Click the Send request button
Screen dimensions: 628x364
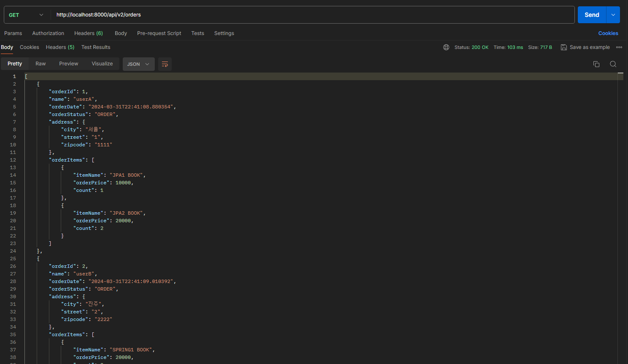coord(592,15)
